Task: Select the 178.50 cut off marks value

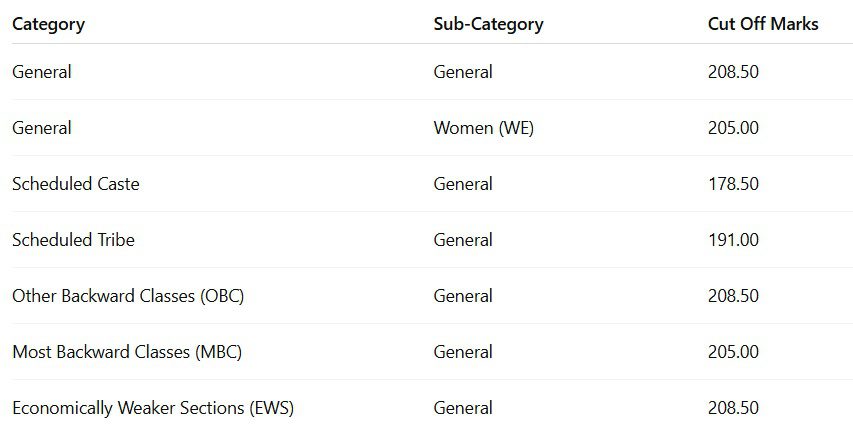Action: pyautogui.click(x=733, y=184)
